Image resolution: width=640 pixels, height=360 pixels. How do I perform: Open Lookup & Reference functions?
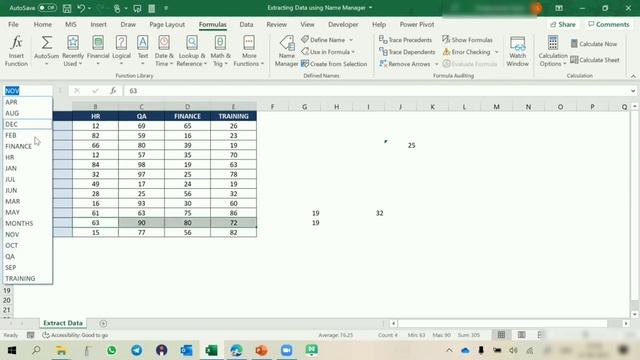click(x=192, y=51)
